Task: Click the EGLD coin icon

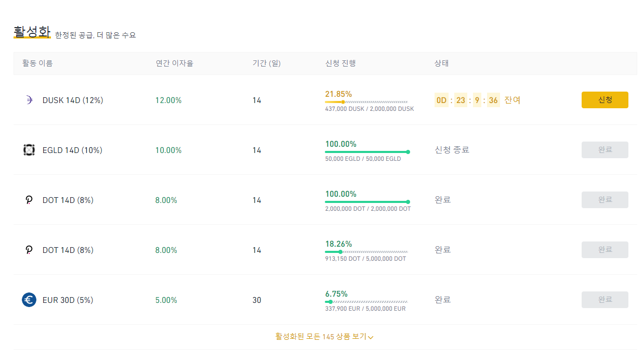Action: (29, 150)
